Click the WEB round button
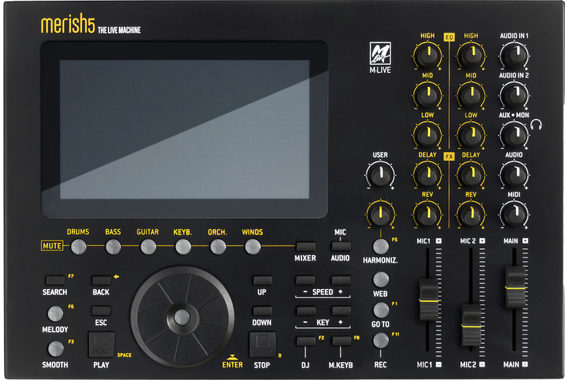Screen dimensions: 567x380 point(381,279)
